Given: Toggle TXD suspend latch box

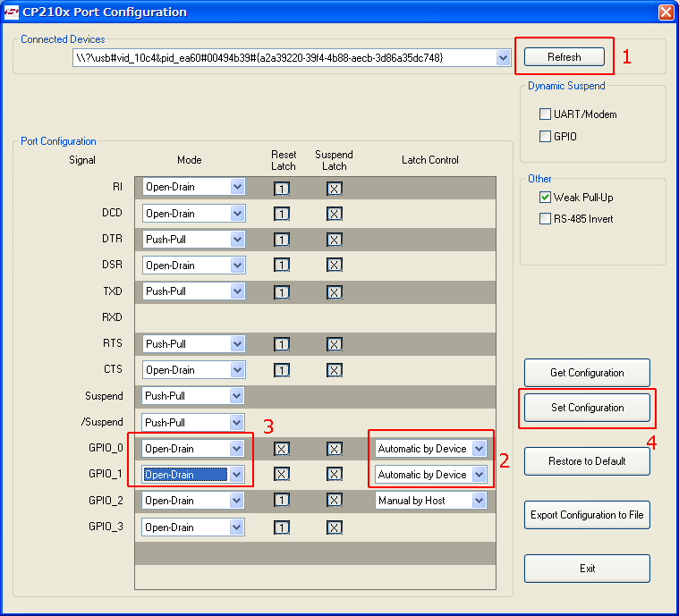Looking at the screenshot, I should [335, 292].
